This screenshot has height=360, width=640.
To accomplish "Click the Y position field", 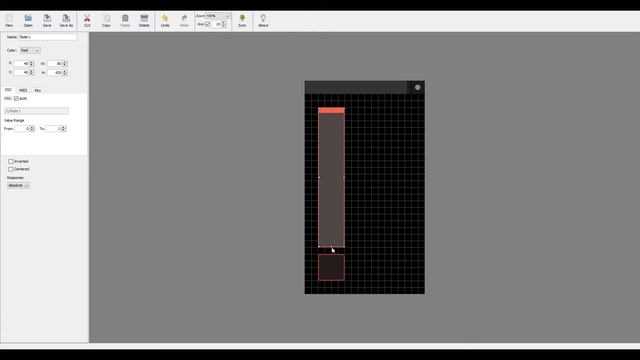I will (x=21, y=72).
